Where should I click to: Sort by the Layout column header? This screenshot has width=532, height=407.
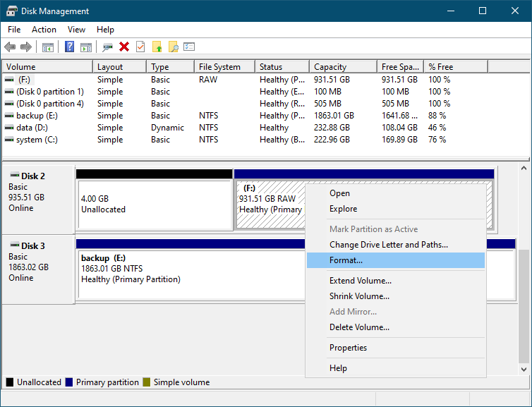coord(120,67)
